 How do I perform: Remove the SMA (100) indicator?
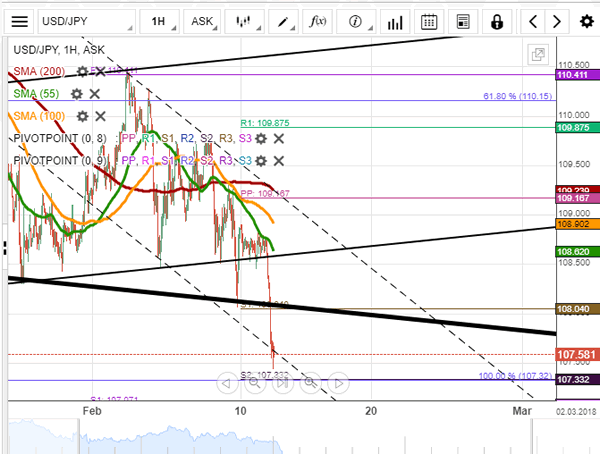101,115
